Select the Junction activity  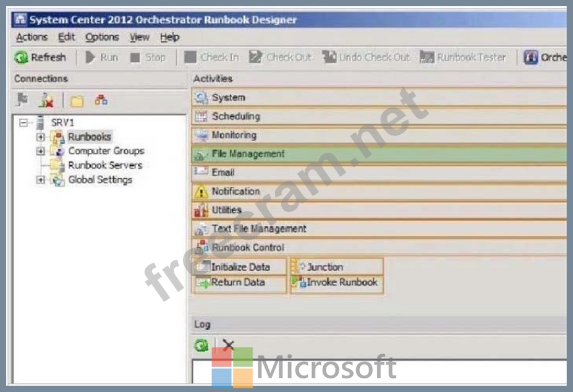click(x=336, y=267)
